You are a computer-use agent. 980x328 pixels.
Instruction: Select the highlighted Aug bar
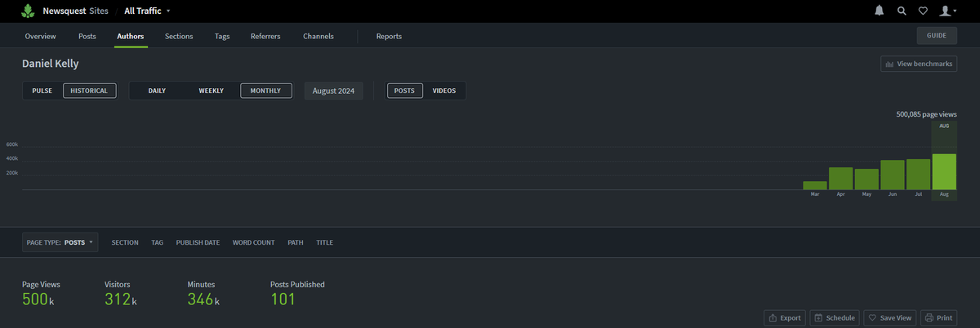(944, 172)
